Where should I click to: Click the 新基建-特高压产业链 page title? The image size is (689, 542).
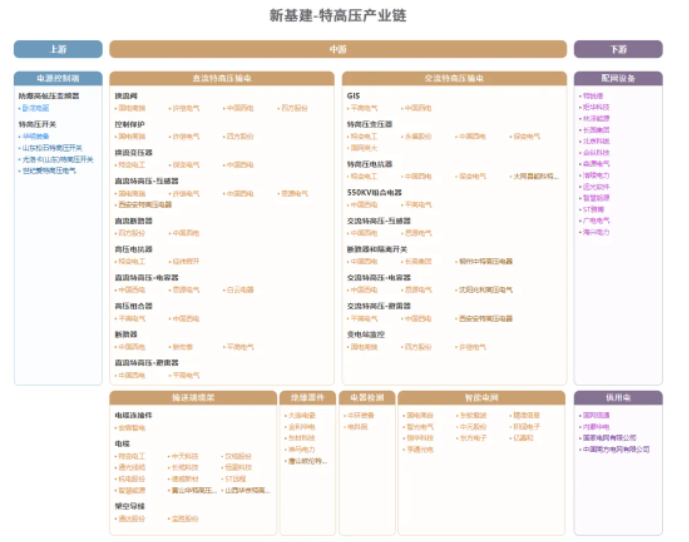[x=338, y=16]
